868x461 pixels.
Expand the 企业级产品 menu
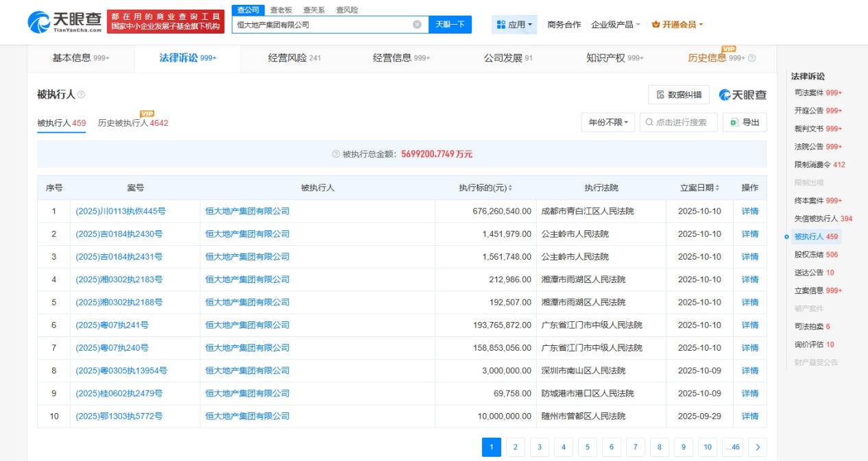click(x=615, y=25)
